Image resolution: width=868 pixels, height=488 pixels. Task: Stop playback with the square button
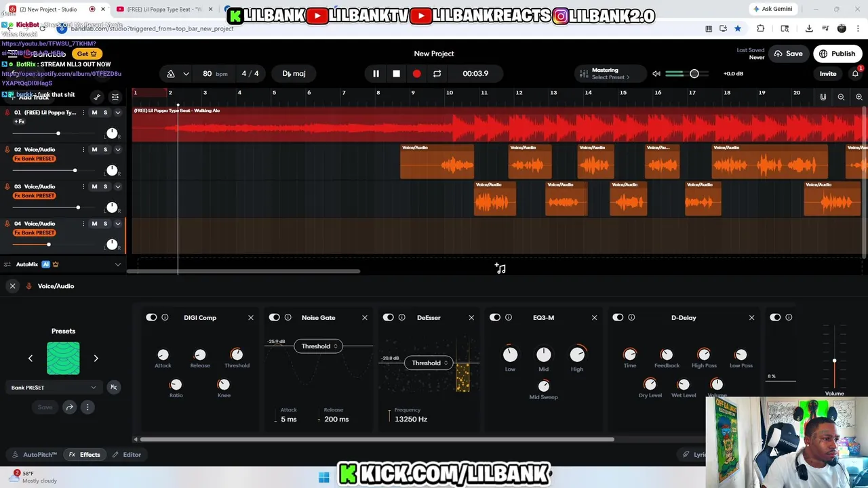[396, 73]
